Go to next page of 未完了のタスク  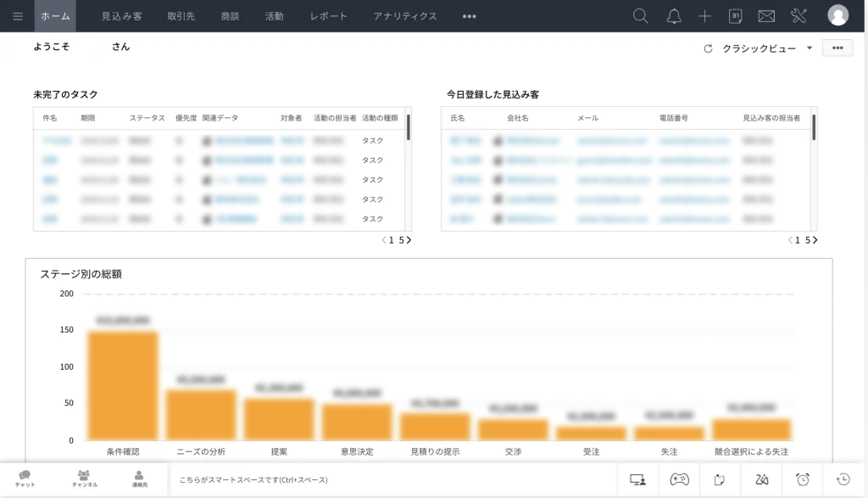409,240
